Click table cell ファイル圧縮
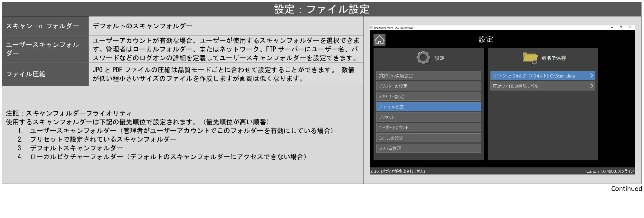Screen dimensions: 644x218 click(45, 74)
